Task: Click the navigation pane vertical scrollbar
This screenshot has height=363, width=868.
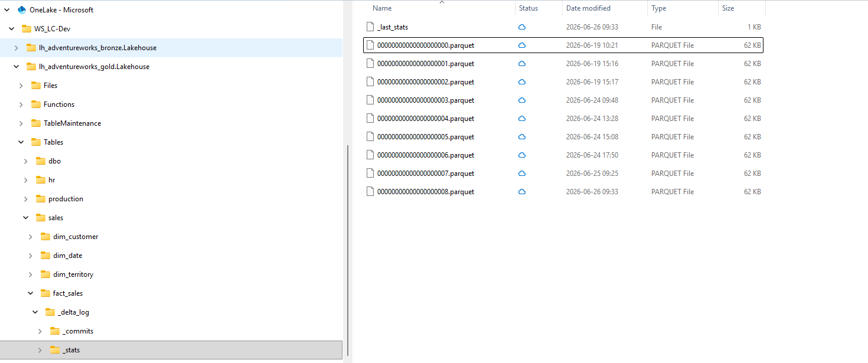Action: pos(348,251)
